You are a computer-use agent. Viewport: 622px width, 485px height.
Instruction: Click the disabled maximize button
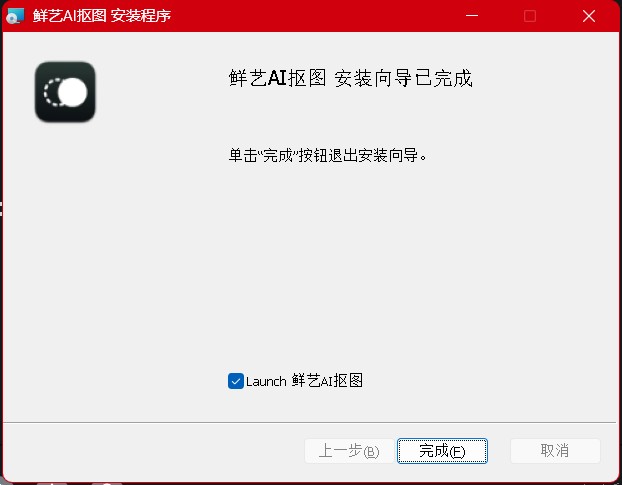tap(530, 16)
